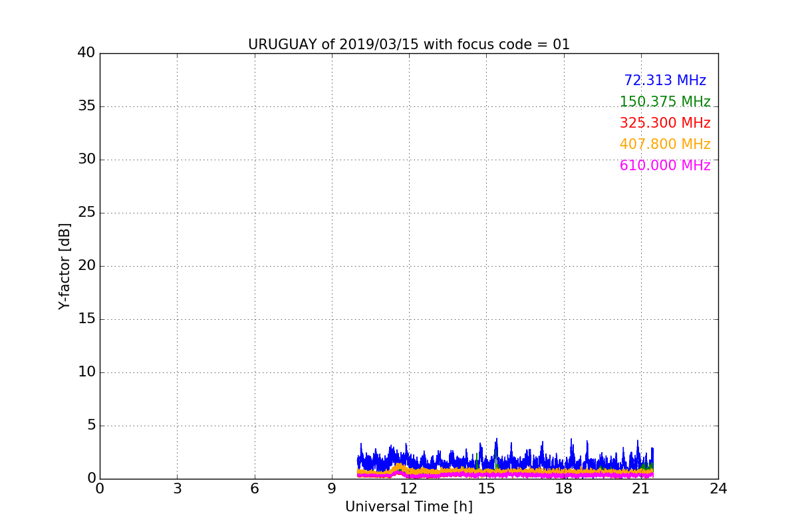Click the Universal Time [h] axis label
Screen dimensions: 798x532
click(x=409, y=507)
